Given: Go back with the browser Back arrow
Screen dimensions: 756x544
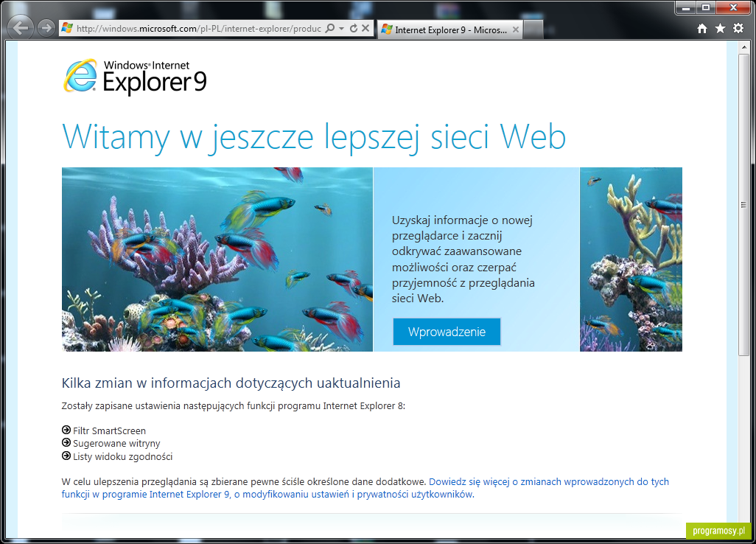Looking at the screenshot, I should 20,28.
